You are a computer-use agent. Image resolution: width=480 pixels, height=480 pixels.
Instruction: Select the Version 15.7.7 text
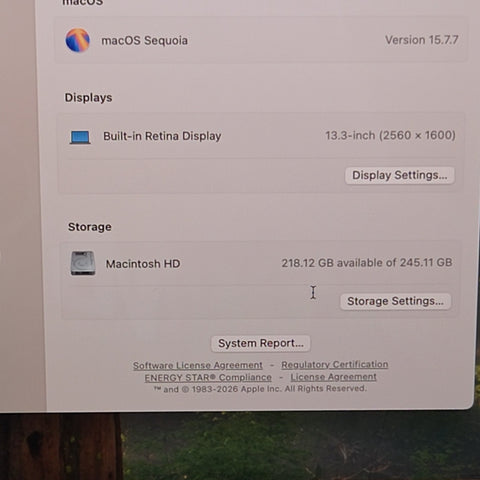point(422,40)
